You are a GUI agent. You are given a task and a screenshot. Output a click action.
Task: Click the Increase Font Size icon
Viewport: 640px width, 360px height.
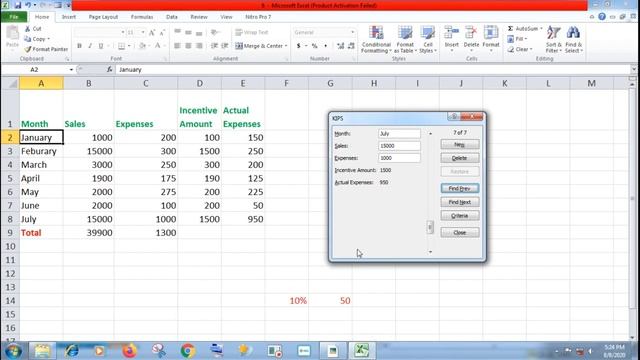coord(152,32)
